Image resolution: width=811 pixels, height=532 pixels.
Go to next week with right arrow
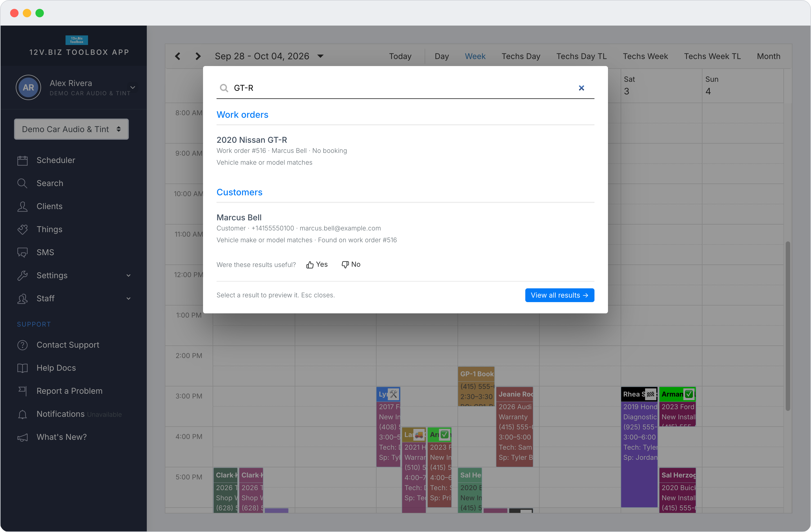click(x=198, y=56)
